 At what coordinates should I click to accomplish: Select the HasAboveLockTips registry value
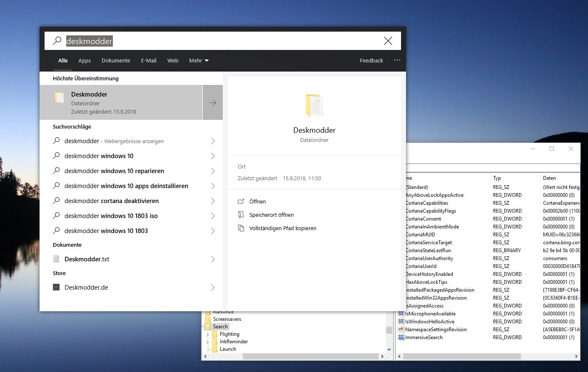pos(426,282)
